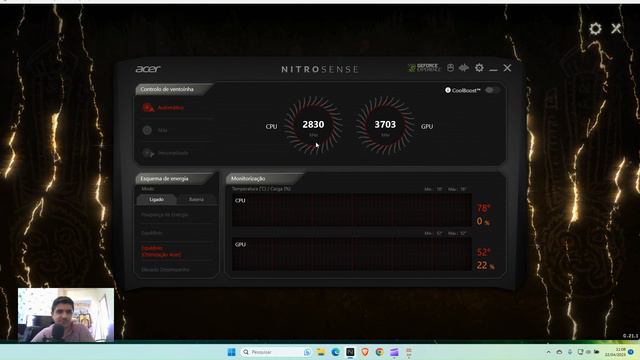Screen dimensions: 640x360
Task: Select Automático fan mode
Action: [x=163, y=108]
